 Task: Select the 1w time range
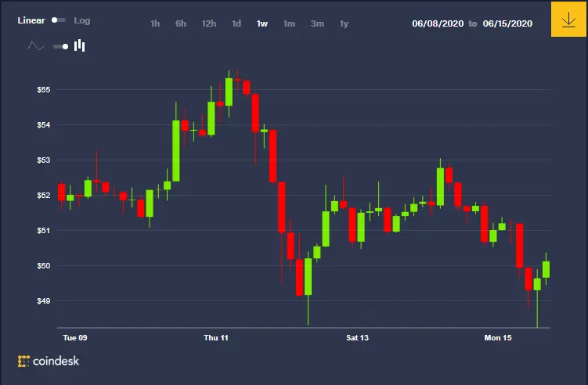[262, 23]
